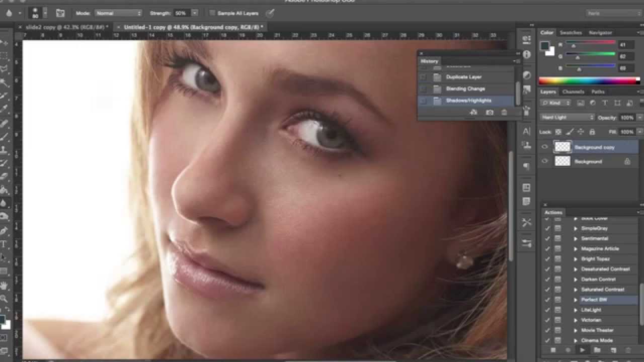Screen dimensions: 644x362
Task: Toggle Lock all layer attributes
Action: 592,132
